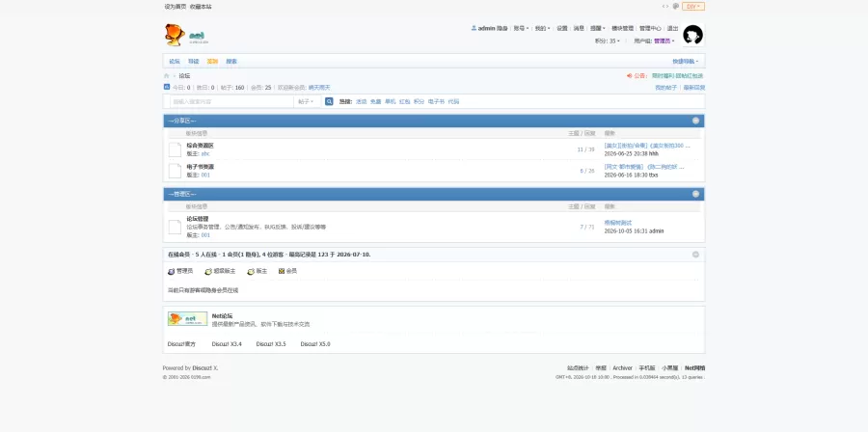The width and height of the screenshot is (868, 432).
Task: Open the 最新回复 link
Action: click(694, 88)
